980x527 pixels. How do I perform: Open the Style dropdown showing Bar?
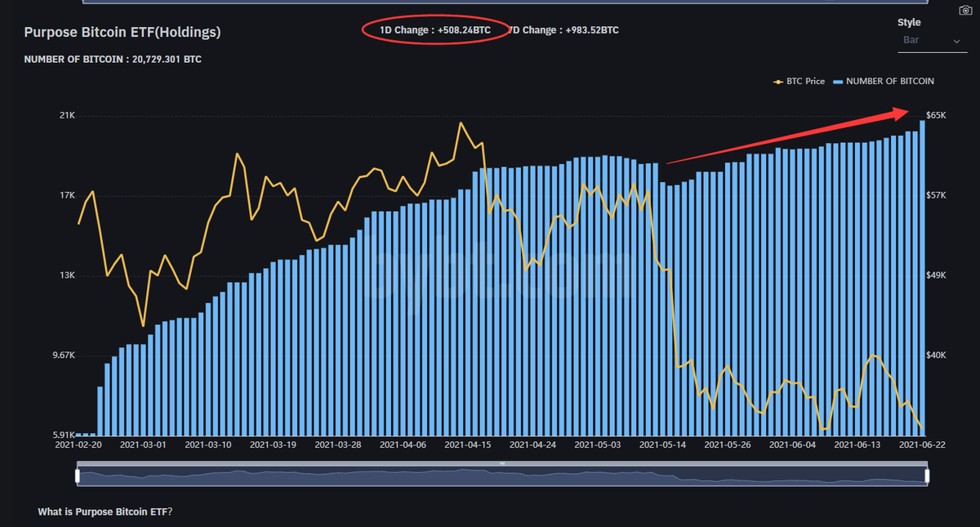point(933,41)
